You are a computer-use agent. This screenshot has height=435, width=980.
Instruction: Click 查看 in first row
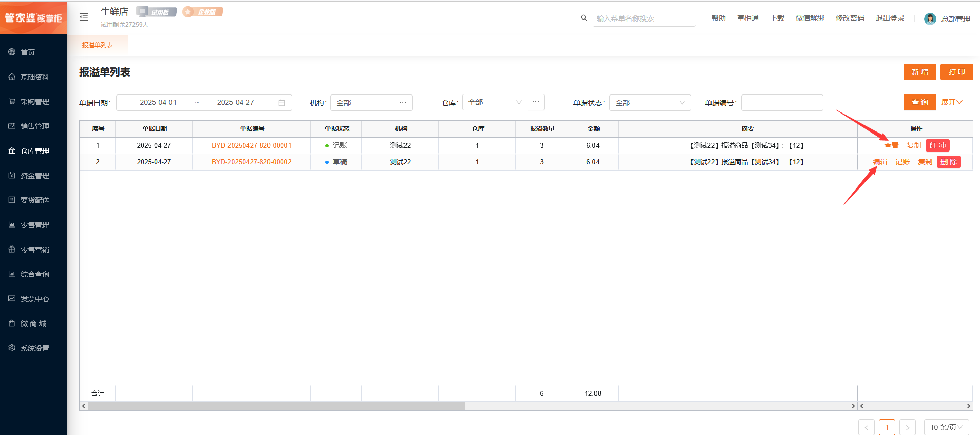(891, 145)
